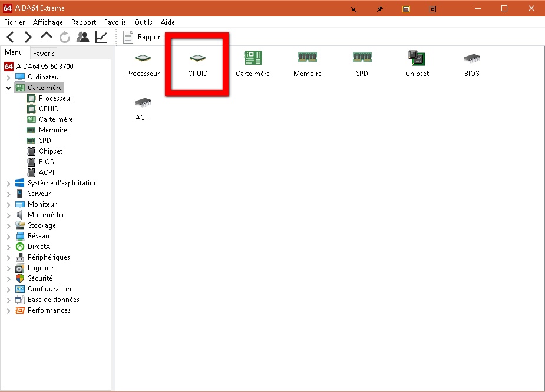Go forward with the right arrow

[x=28, y=37]
